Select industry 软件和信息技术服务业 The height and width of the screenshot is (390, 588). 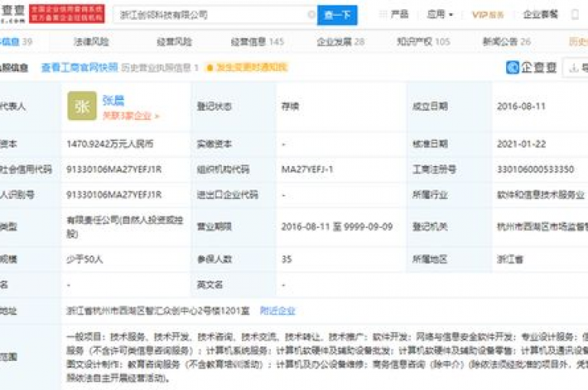tap(541, 195)
